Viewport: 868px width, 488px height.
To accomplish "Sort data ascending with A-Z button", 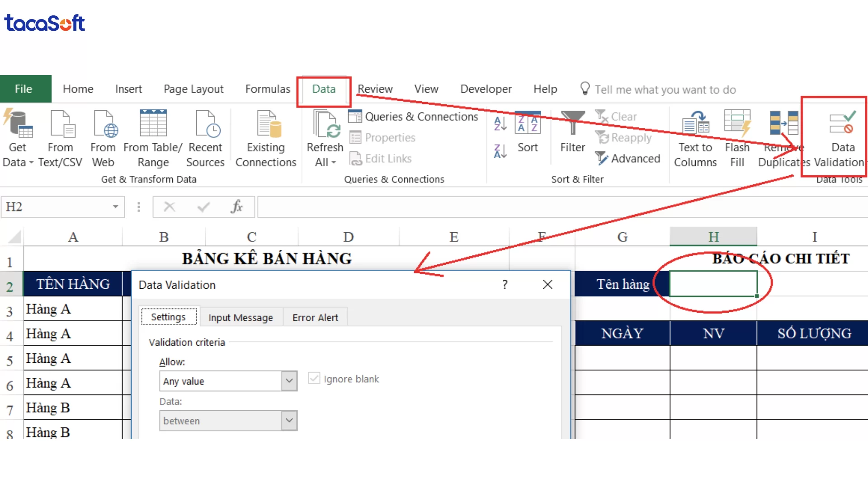I will click(500, 123).
